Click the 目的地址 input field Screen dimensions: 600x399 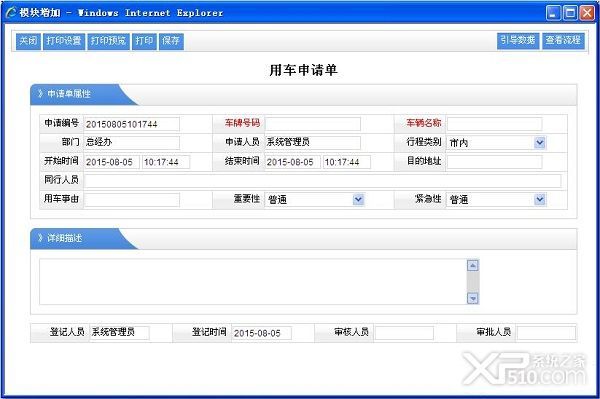494,162
